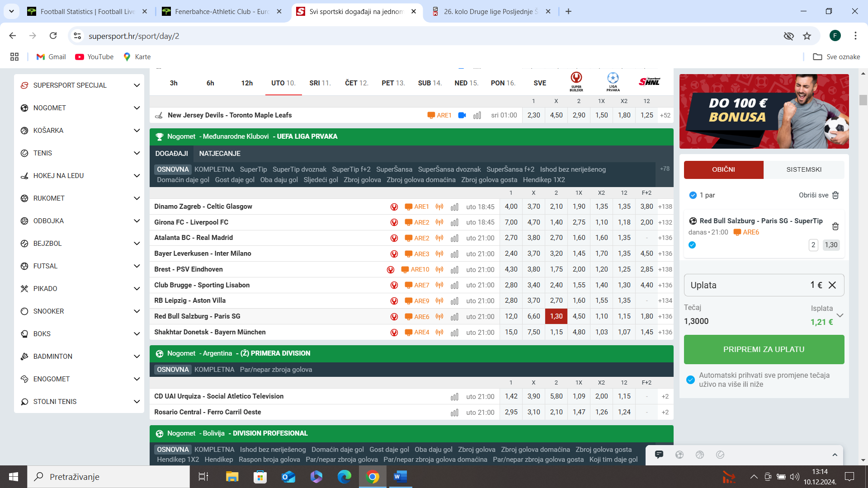Open statistics icon for Dinamo Zagreb match
868x488 pixels.
454,207
